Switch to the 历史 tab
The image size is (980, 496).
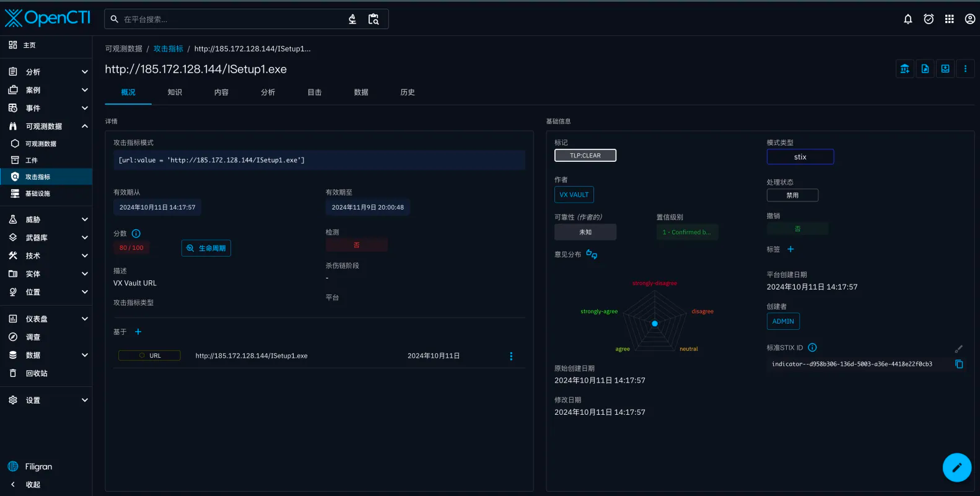pos(408,92)
